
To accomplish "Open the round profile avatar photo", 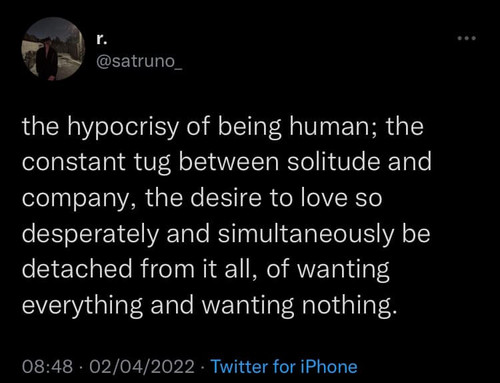I will pyautogui.click(x=53, y=49).
